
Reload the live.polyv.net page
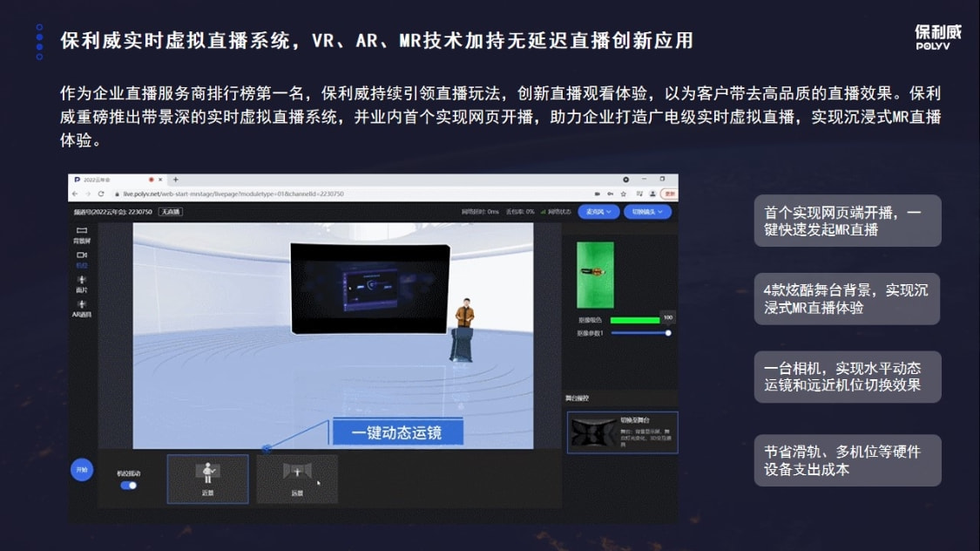(x=101, y=194)
